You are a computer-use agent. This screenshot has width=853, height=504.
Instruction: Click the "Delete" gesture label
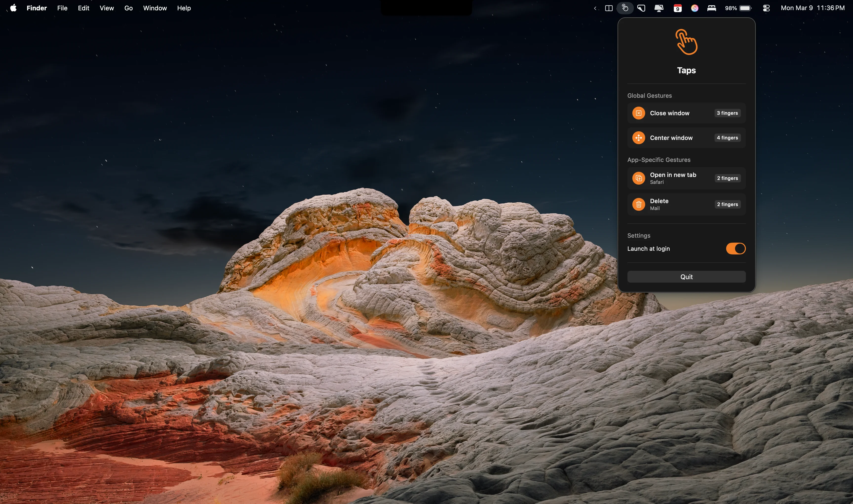click(659, 201)
